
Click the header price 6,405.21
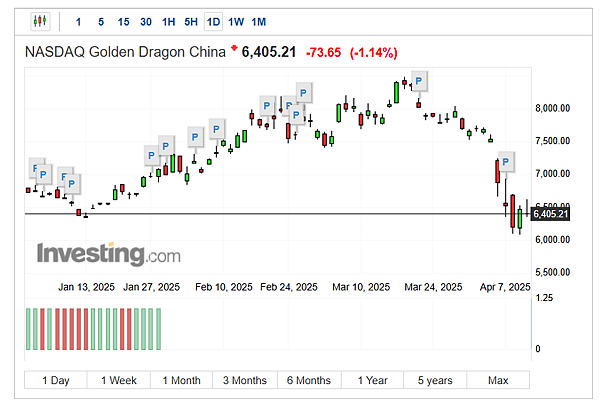[x=269, y=52]
